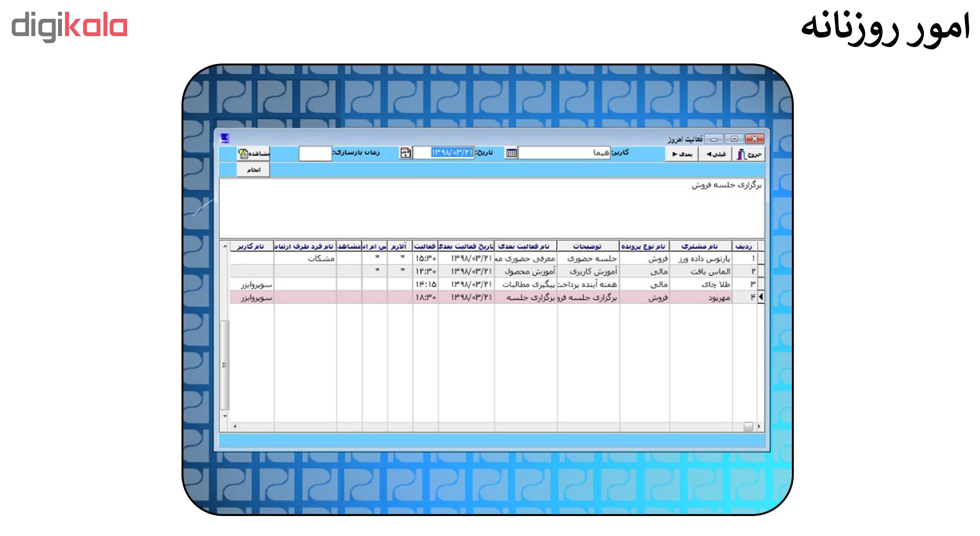The height and width of the screenshot is (536, 980).
Task: Go to previous record with قبلی button
Action: pos(716,154)
